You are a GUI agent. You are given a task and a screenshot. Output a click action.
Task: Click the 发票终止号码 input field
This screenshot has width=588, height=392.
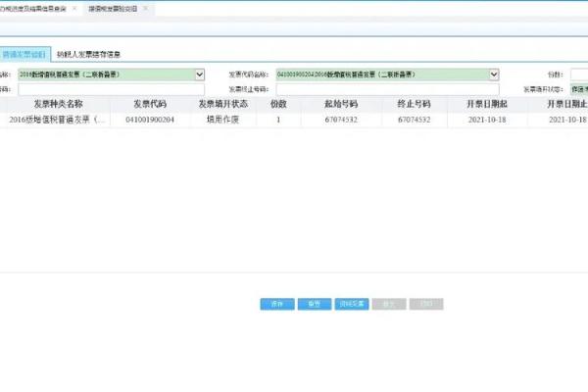click(388, 89)
